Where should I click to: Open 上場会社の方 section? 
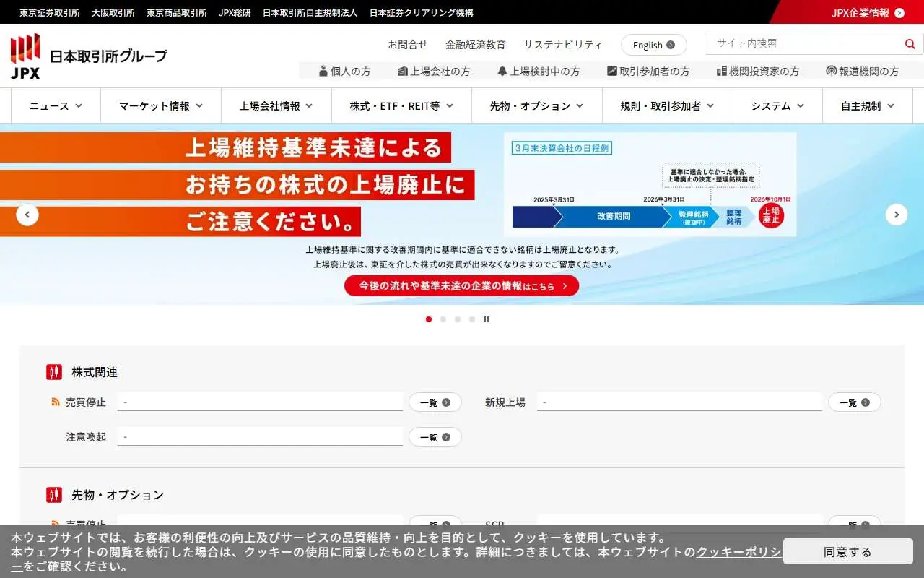point(434,71)
